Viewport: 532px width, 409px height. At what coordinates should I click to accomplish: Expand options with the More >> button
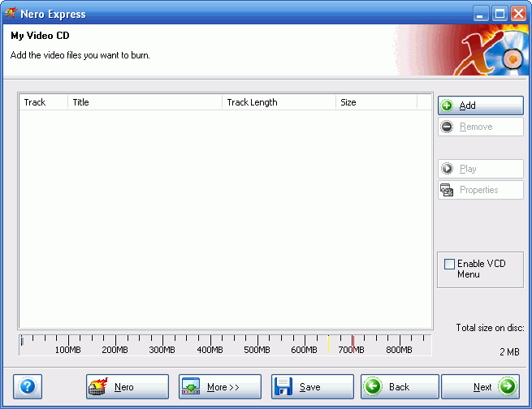point(220,386)
